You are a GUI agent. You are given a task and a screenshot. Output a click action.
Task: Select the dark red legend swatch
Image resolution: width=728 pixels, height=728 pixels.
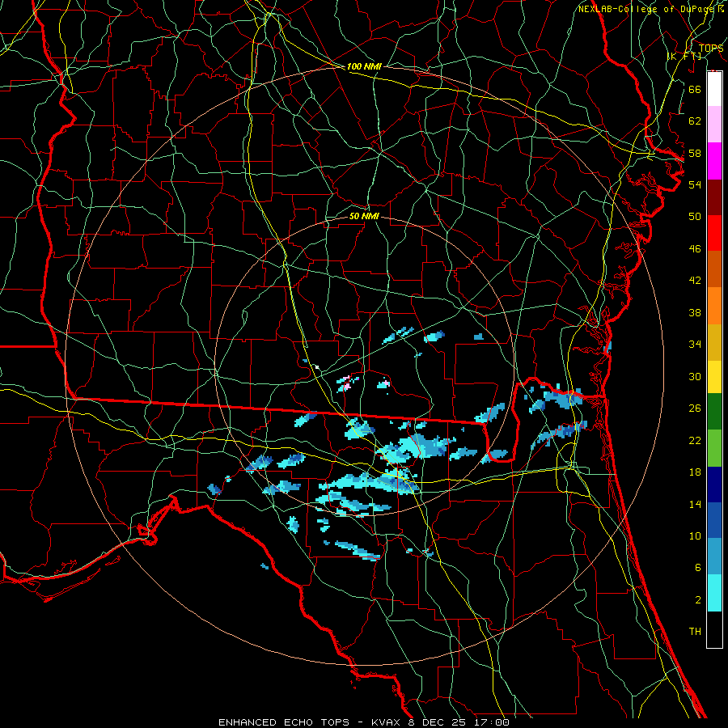[x=714, y=197]
